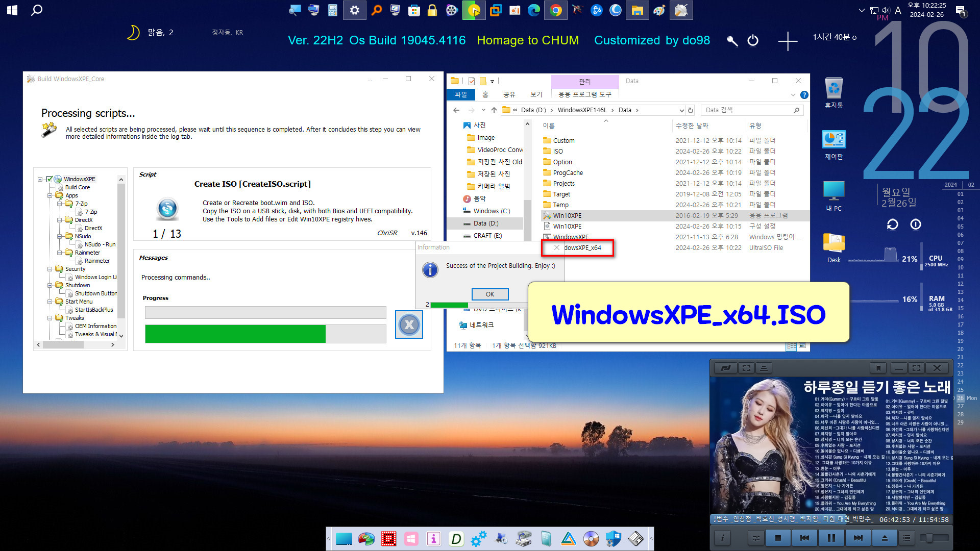
Task: Collapse the 7-Zip folder node
Action: (x=60, y=204)
